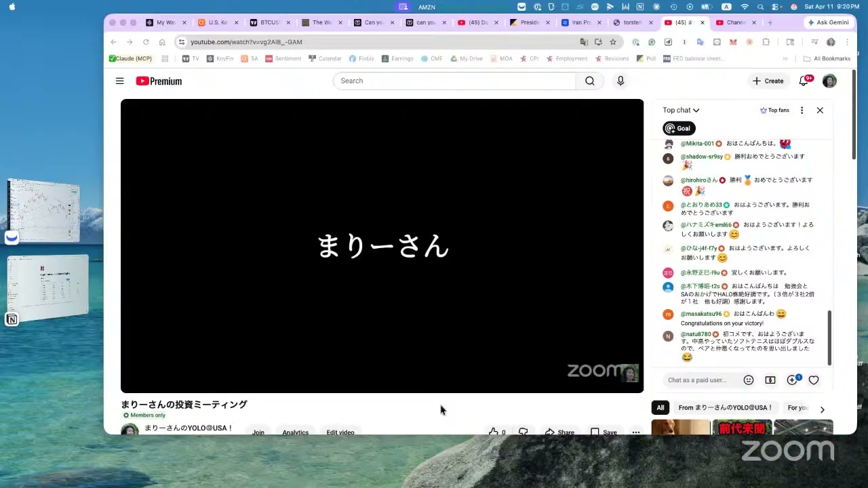Open the YouTube guide hamburger menu
868x488 pixels.
coord(119,81)
